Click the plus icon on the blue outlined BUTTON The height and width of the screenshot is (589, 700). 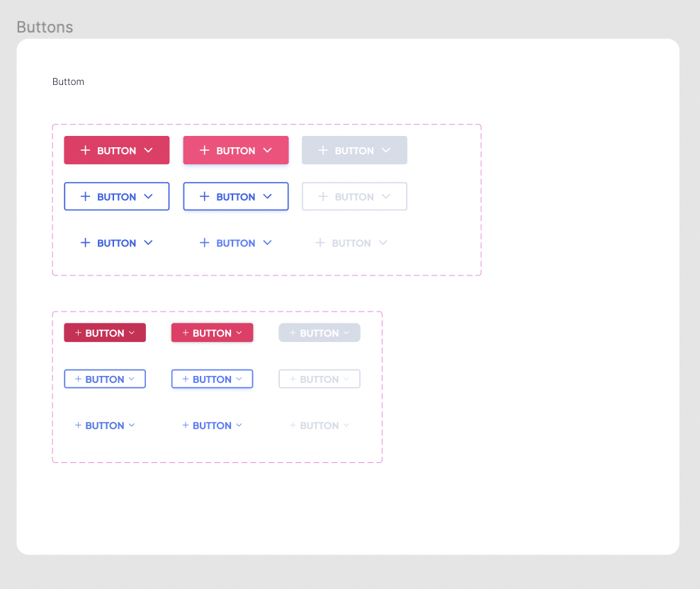(x=86, y=196)
